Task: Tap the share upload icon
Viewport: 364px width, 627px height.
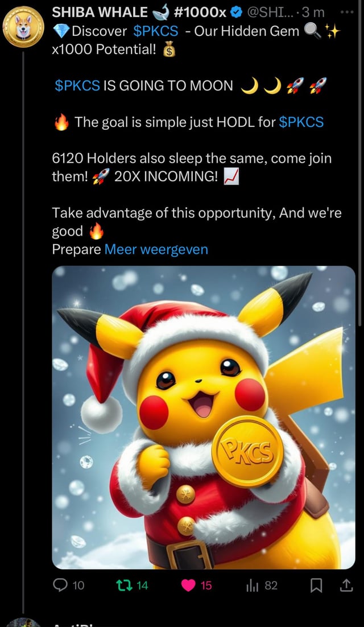Action: [346, 585]
